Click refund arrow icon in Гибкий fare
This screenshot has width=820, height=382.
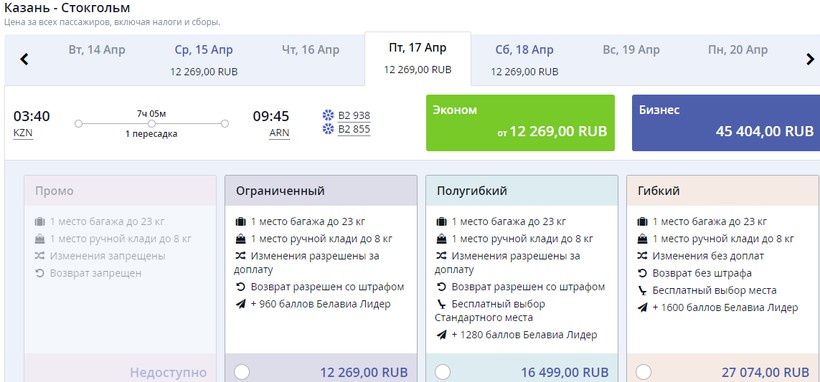[x=643, y=273]
